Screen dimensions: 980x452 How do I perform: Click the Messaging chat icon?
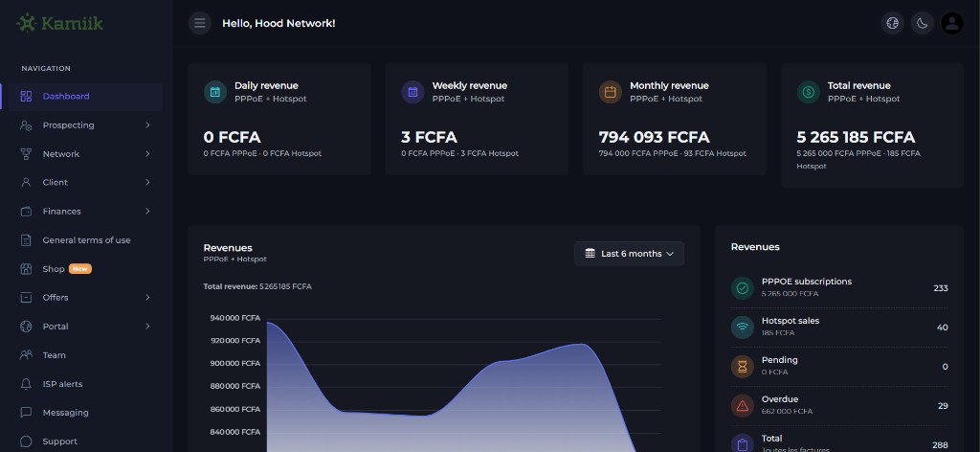26,413
